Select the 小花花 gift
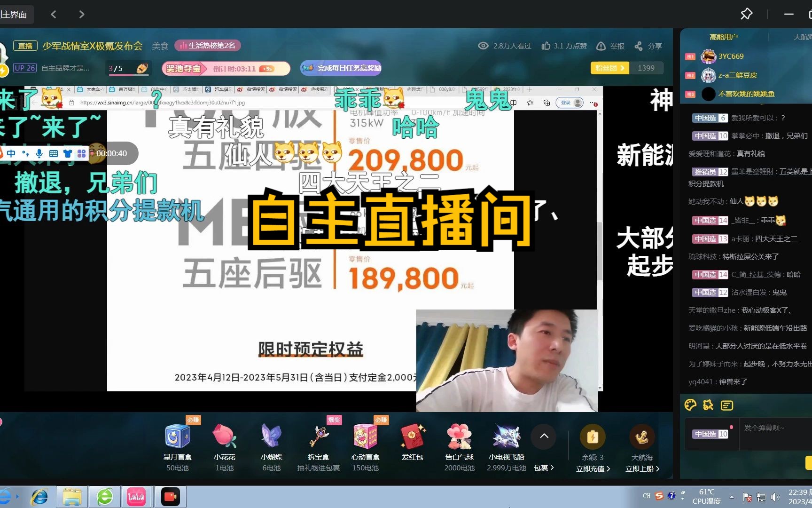Screen dimensions: 812x508 tap(225, 436)
